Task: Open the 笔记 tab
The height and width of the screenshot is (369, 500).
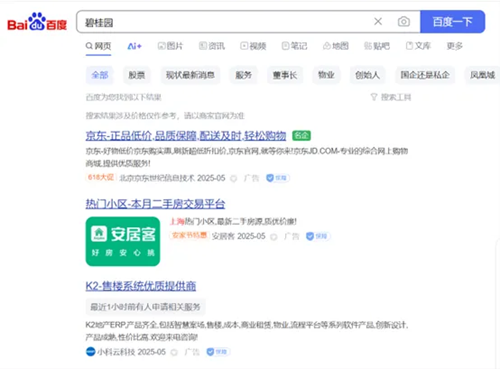Action: (x=295, y=46)
